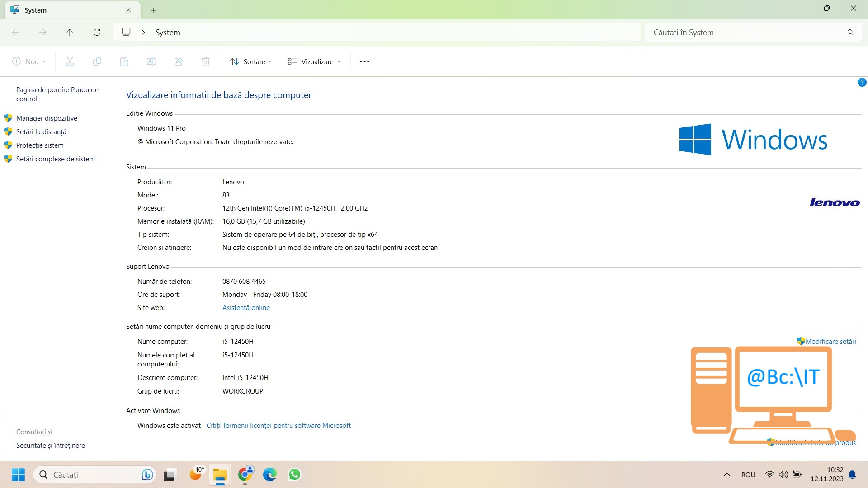The width and height of the screenshot is (868, 488).
Task: Click the Share icon in toolbar
Action: [x=179, y=61]
